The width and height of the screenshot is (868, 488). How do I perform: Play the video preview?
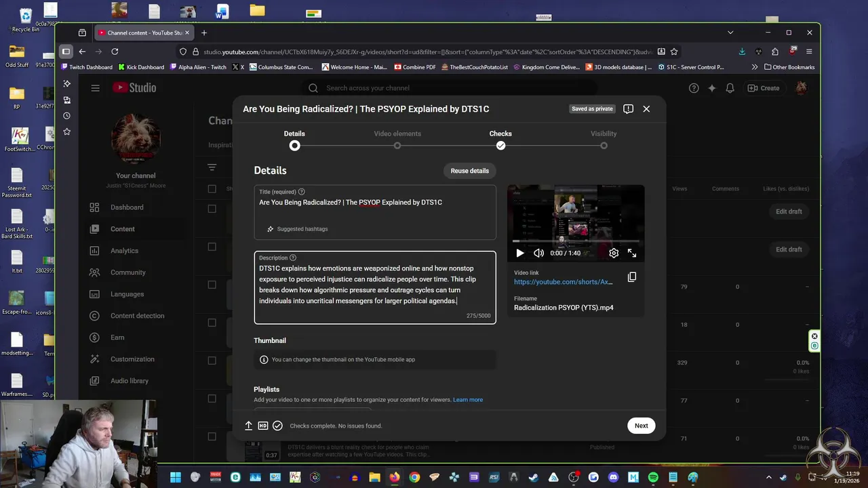point(520,253)
